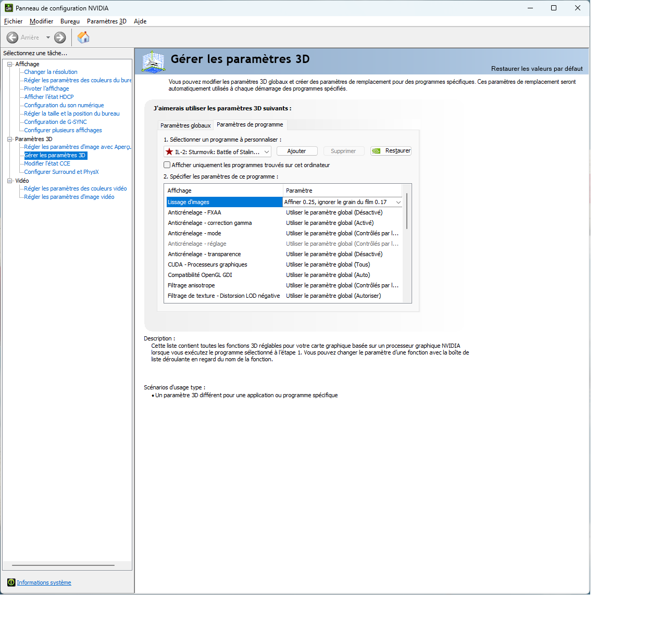Open the Lissage d'images parameter dropdown
The image size is (672, 620).
(x=399, y=202)
